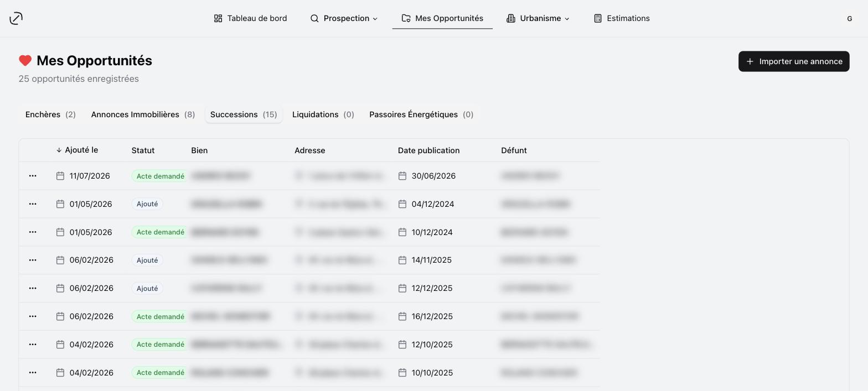Click the Estimations calculator icon

pos(598,18)
